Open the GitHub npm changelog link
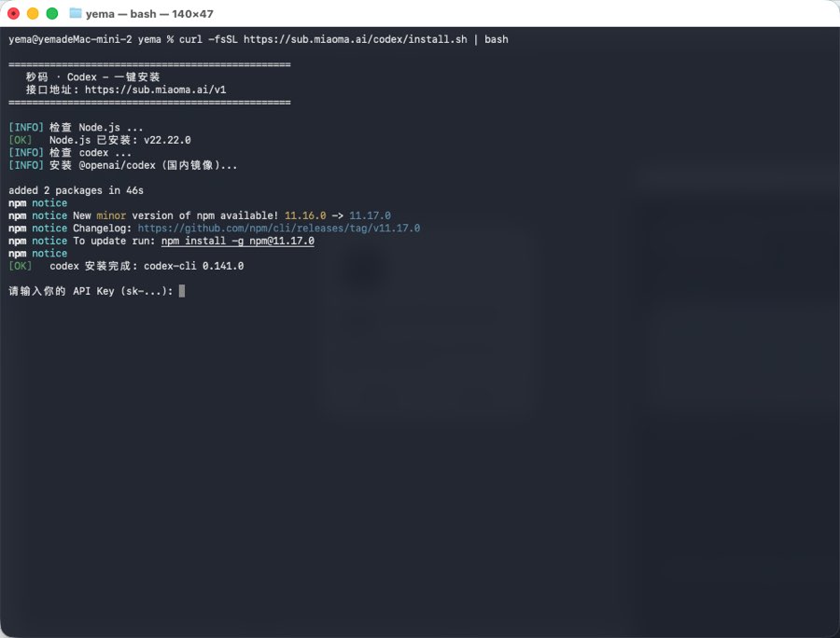 point(278,228)
